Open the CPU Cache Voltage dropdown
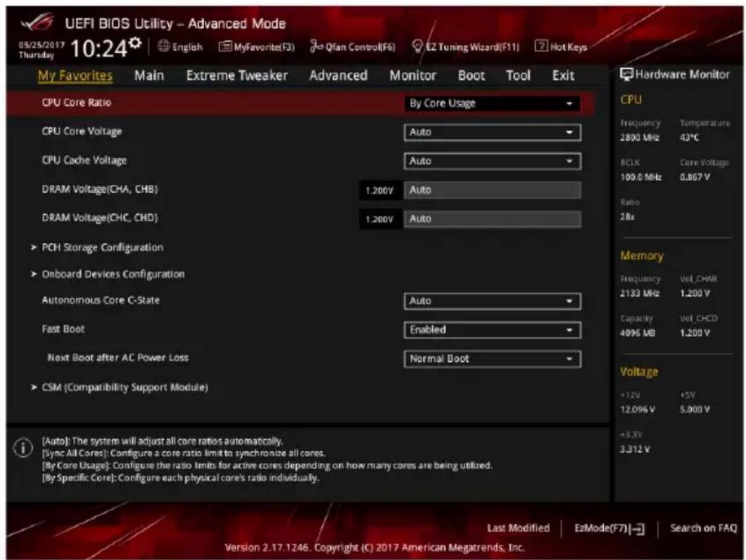Viewport: 746px width, 560px height. tap(492, 161)
